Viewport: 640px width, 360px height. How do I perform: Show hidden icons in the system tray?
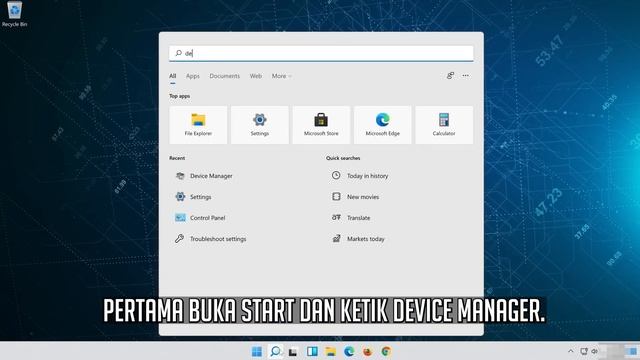[571, 351]
